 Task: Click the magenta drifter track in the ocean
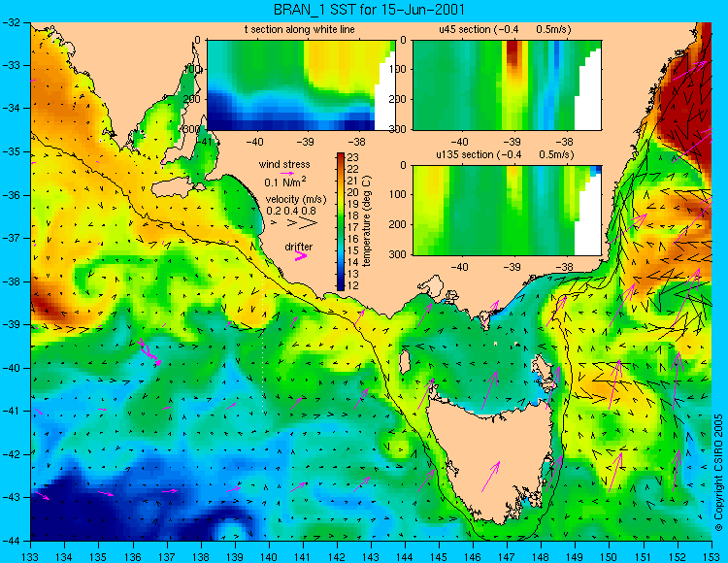point(149,351)
